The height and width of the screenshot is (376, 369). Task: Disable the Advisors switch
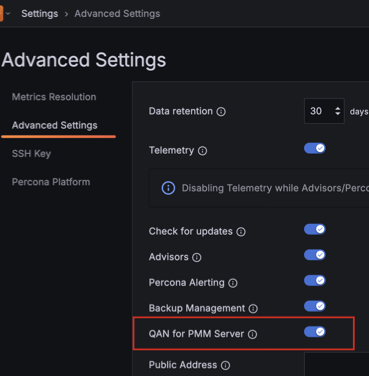click(x=315, y=255)
